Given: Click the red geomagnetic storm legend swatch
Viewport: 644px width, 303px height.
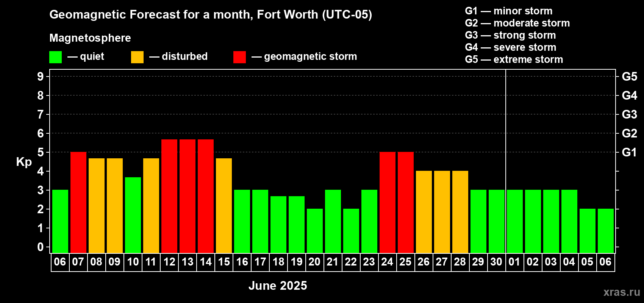Looking at the screenshot, I should (x=239, y=57).
